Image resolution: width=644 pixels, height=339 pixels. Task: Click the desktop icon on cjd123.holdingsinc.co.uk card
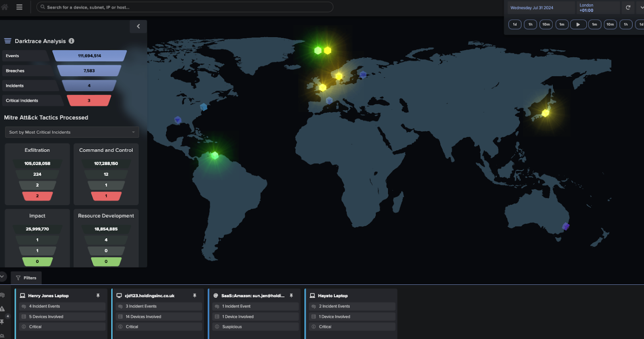(119, 295)
